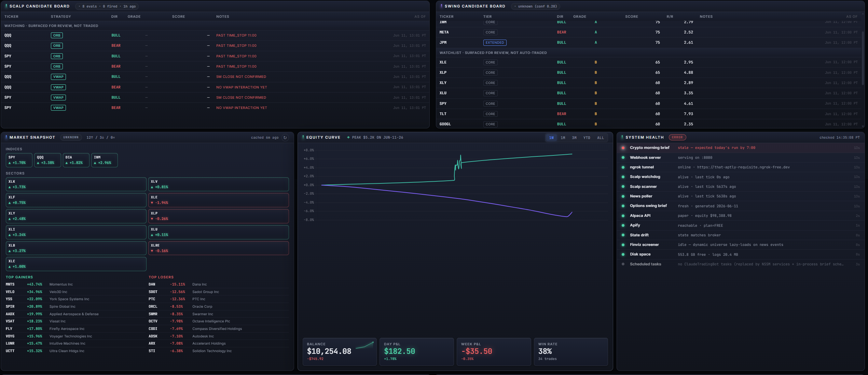Click the 'State drift' health row

click(x=740, y=235)
